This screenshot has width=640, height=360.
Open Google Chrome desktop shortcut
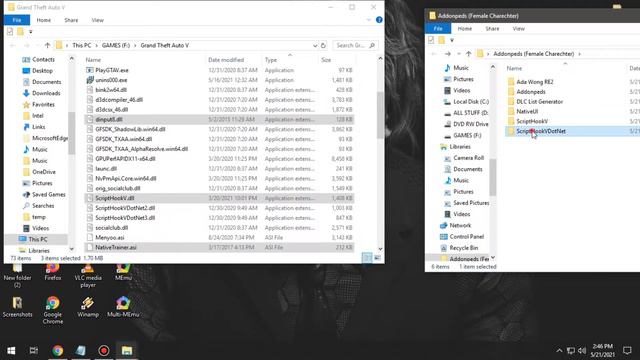pos(53,310)
